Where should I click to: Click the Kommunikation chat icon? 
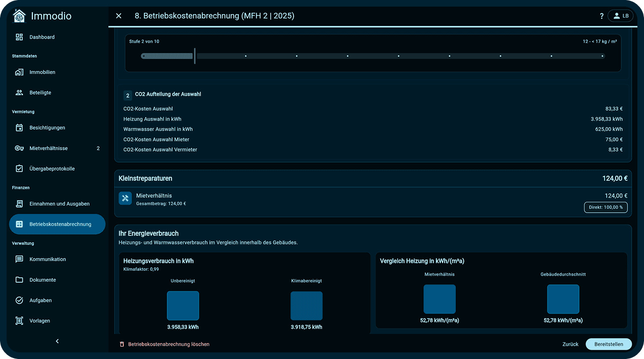[19, 259]
